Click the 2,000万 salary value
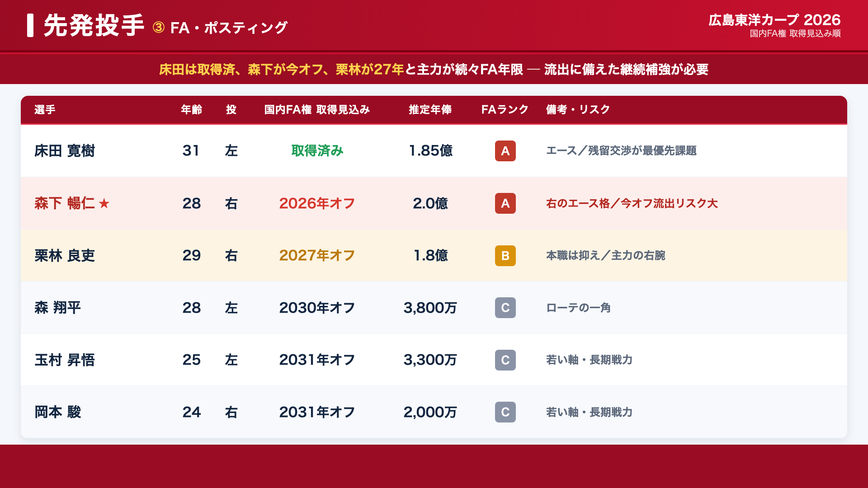 [x=430, y=412]
